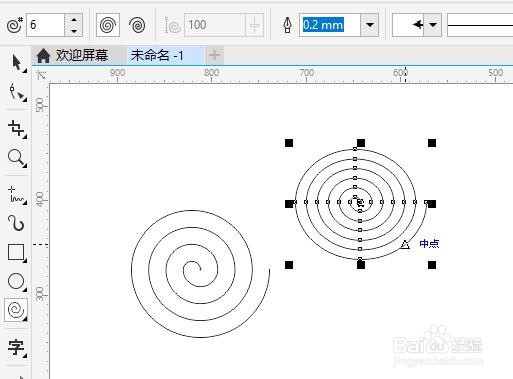Click top-middle selection handle
Image resolution: width=513 pixels, height=379 pixels.
coord(361,143)
